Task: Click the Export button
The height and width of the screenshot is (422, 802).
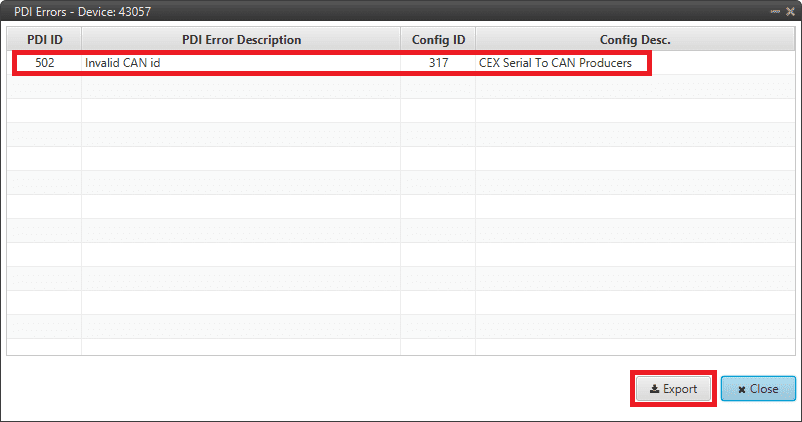Action: (672, 389)
